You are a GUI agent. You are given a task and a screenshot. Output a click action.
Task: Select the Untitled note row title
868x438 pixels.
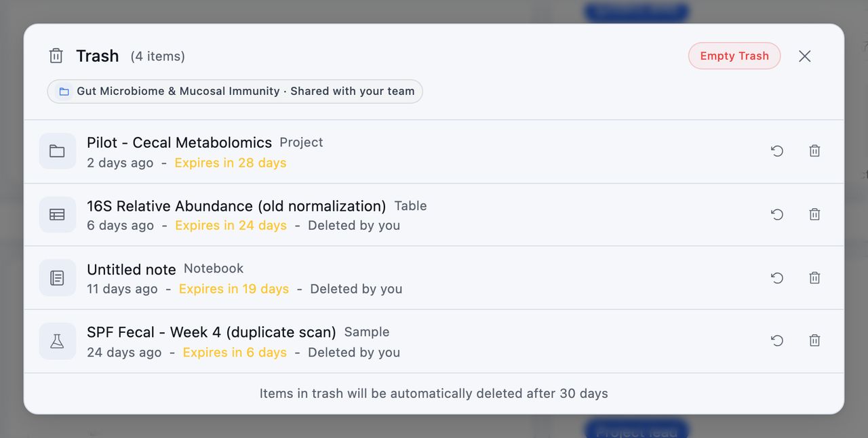tap(132, 269)
